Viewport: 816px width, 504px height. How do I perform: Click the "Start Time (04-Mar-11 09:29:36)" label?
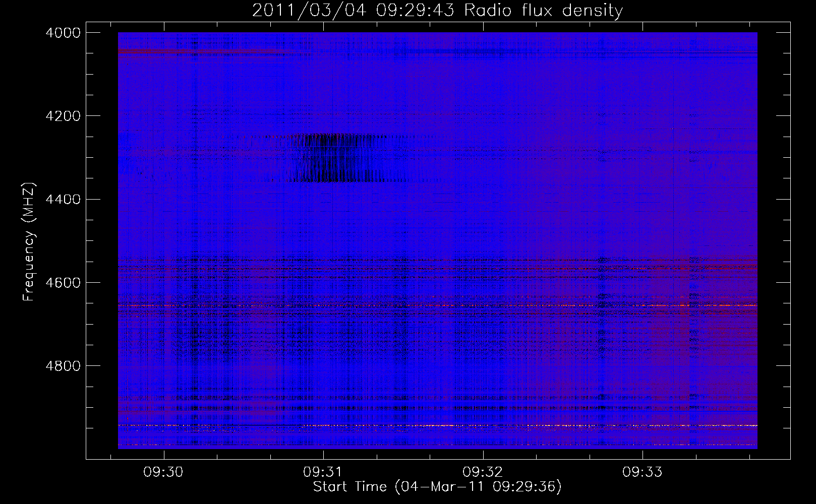[437, 487]
